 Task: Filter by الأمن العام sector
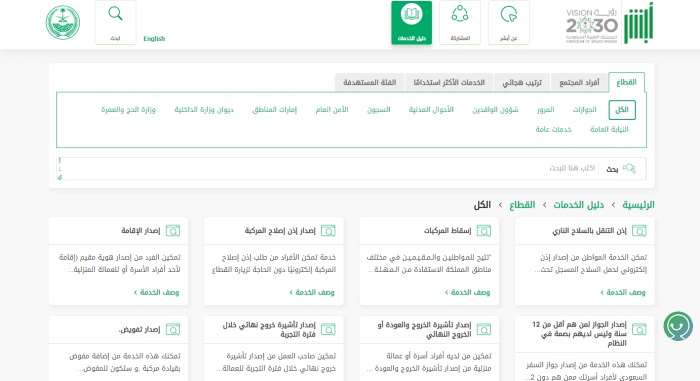332,110
